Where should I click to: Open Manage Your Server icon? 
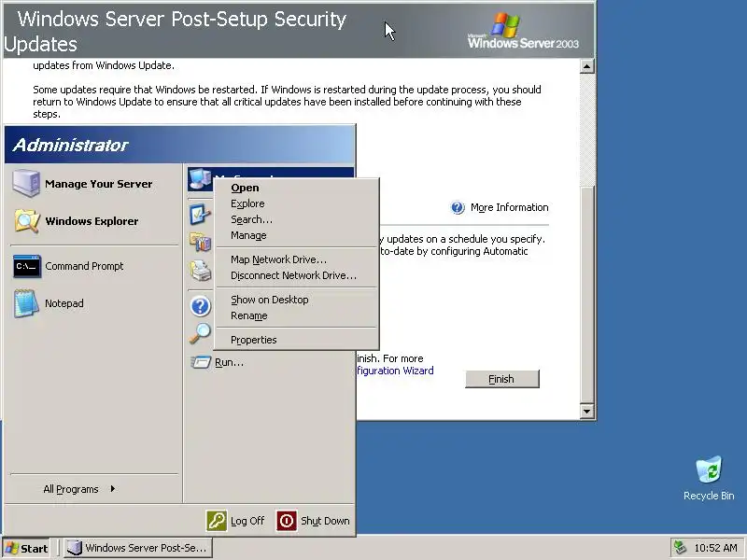(26, 183)
